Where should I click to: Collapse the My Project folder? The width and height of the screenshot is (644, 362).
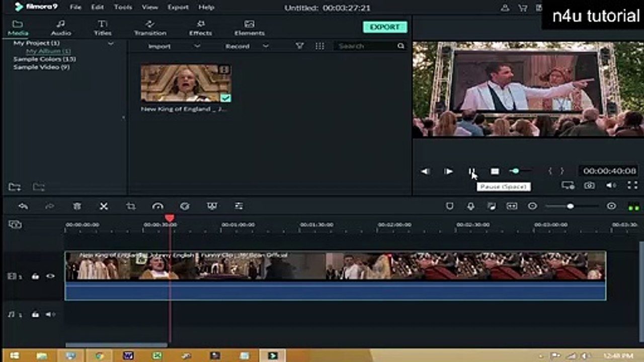coord(111,44)
